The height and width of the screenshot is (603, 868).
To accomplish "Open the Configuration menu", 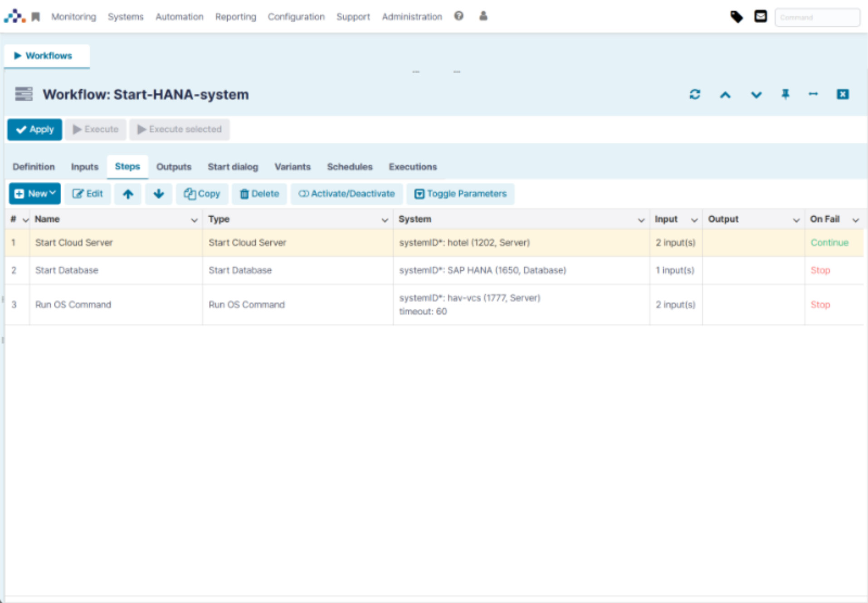I will 296,17.
